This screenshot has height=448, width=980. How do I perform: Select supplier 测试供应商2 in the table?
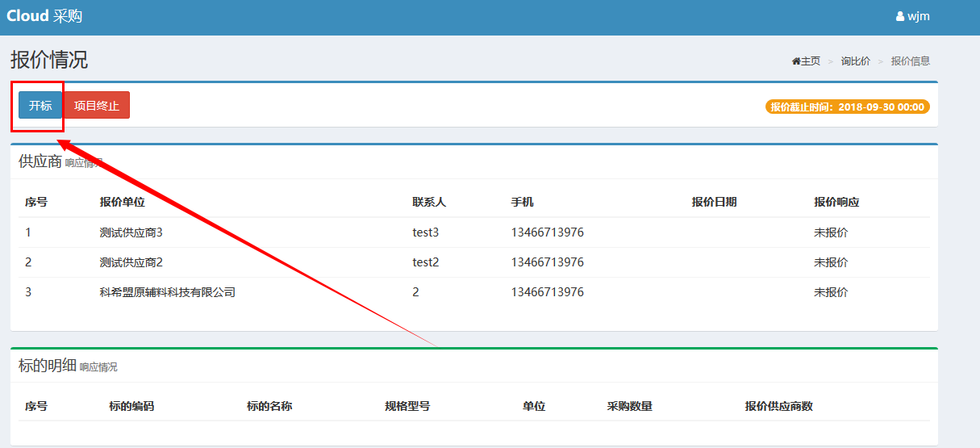[131, 262]
